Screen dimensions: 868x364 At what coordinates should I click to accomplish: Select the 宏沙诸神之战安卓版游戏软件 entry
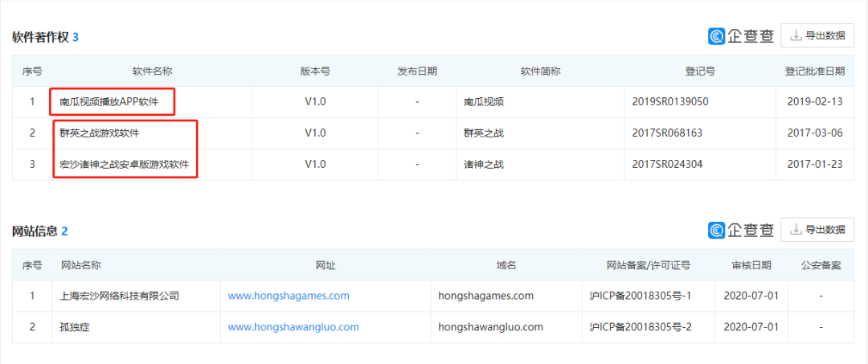[125, 164]
